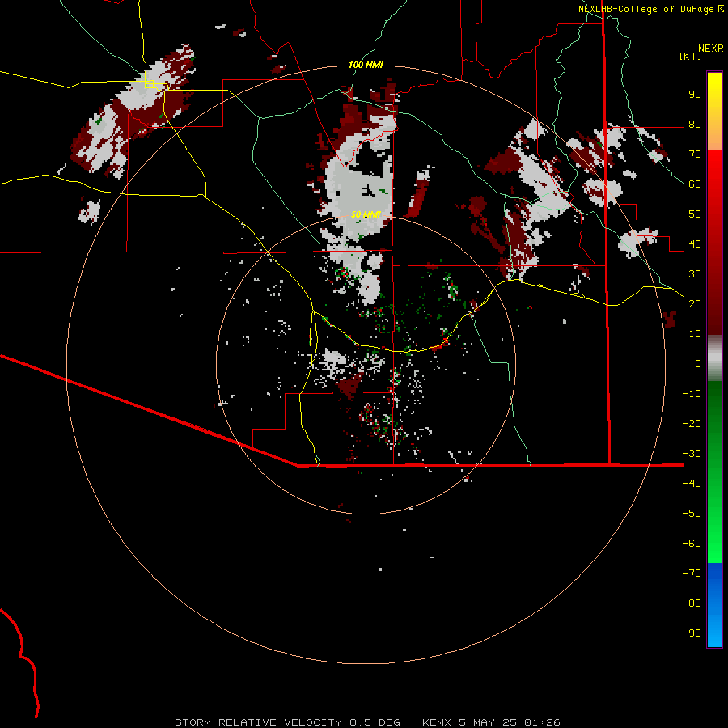Pick the -70 value on velocity scale

tap(692, 574)
